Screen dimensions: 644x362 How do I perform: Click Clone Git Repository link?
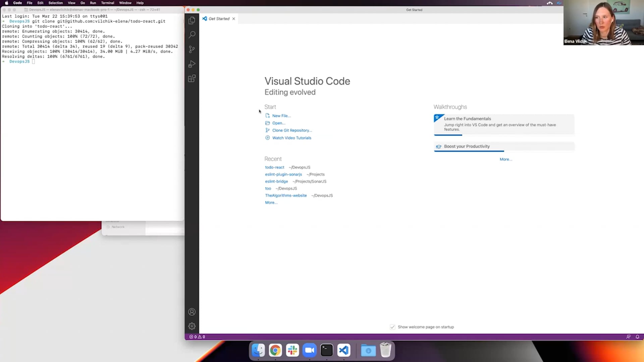point(292,130)
